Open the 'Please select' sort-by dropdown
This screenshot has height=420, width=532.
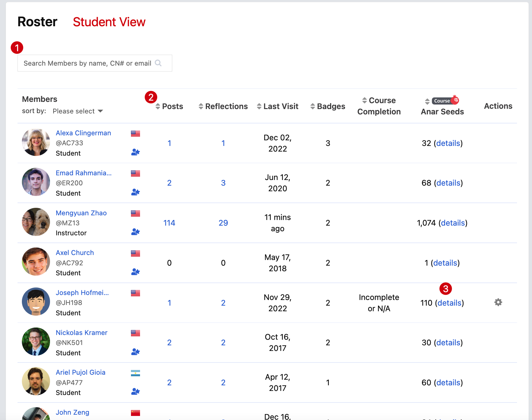coord(78,111)
